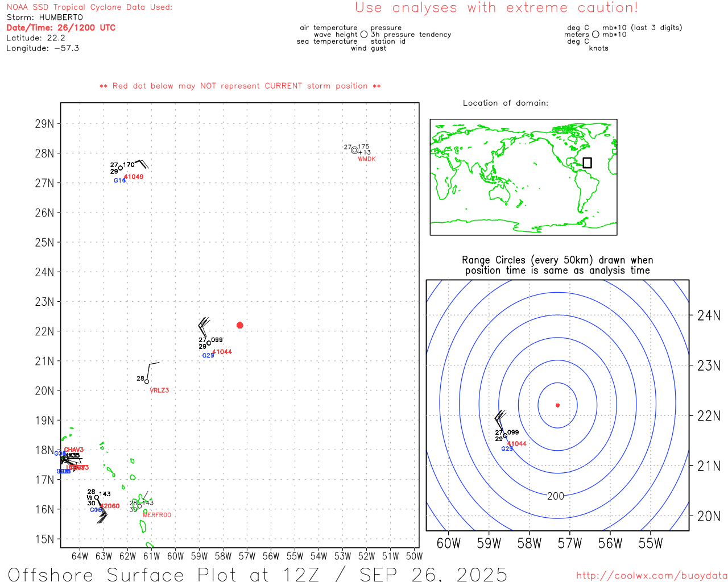The width and height of the screenshot is (728, 582).
Task: Click red station label WMDK
Action: (367, 159)
